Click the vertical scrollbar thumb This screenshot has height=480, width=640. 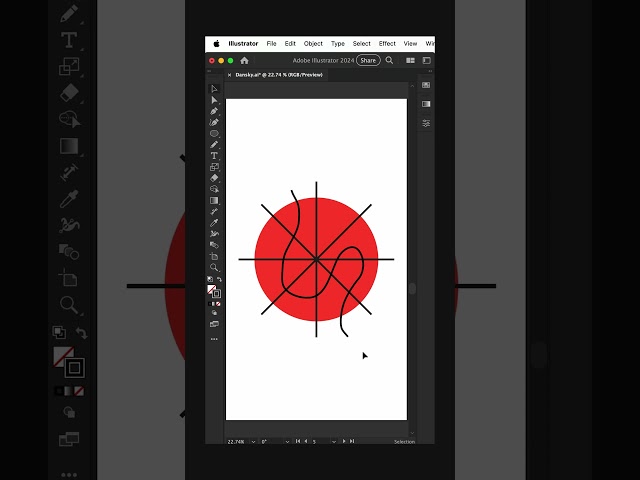tap(412, 288)
